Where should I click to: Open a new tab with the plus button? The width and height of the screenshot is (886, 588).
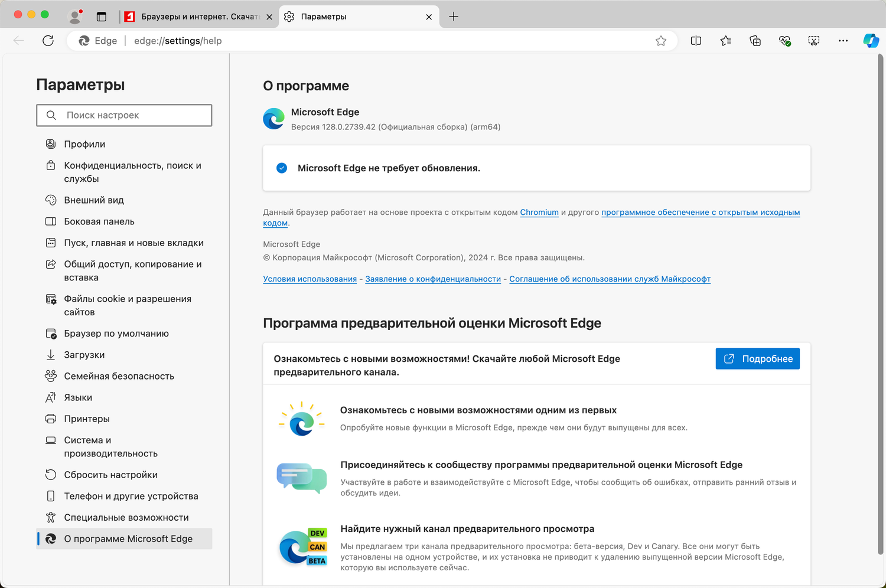click(454, 17)
